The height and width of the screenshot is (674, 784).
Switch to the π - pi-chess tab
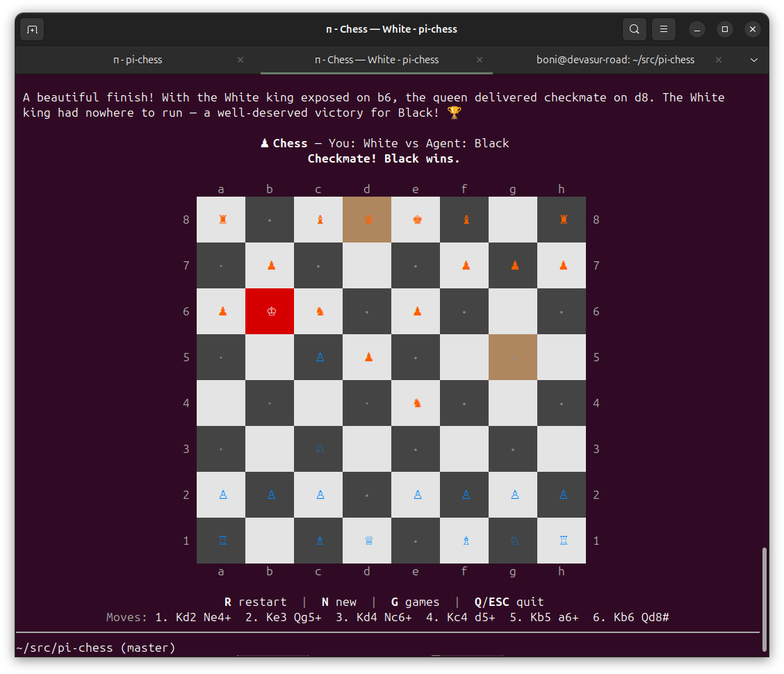(138, 60)
